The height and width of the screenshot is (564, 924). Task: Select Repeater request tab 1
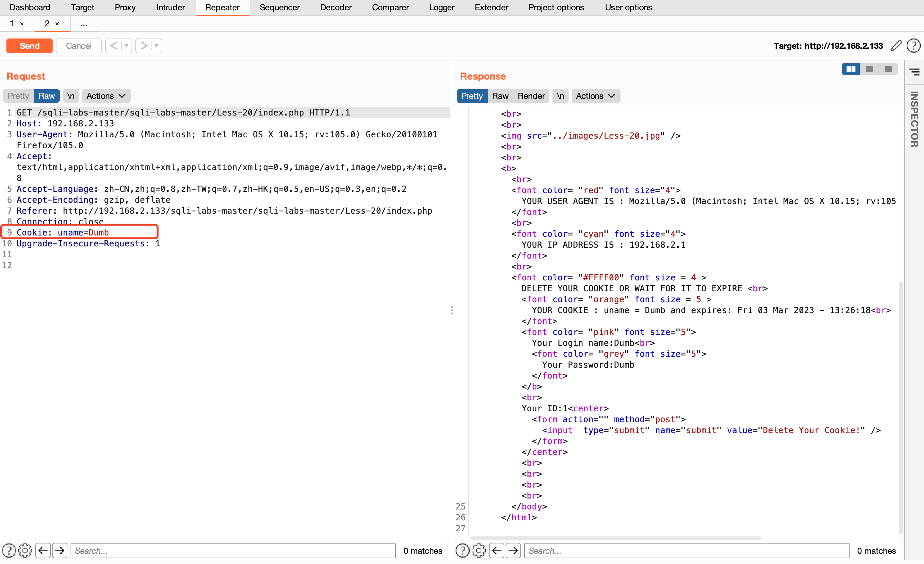[12, 24]
